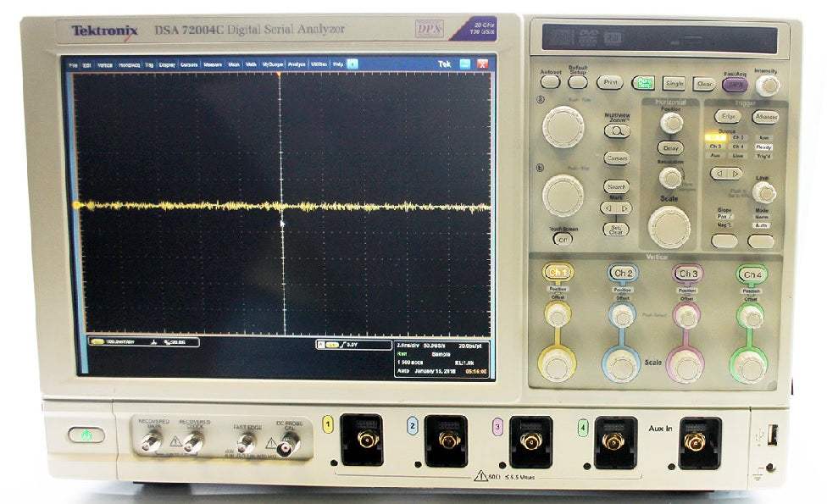Toggle Touch Screen Off
Image resolution: width=827 pixels, height=504 pixels.
[x=563, y=239]
